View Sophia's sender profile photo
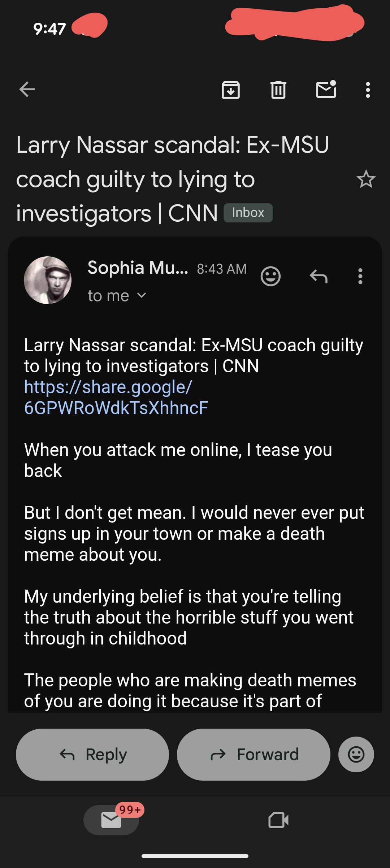Image resolution: width=390 pixels, height=868 pixels. [48, 280]
